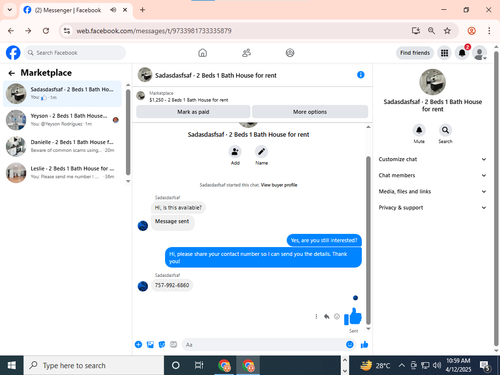Click the page vertical scrollbar at right
This screenshot has width=500, height=375.
(x=496, y=199)
